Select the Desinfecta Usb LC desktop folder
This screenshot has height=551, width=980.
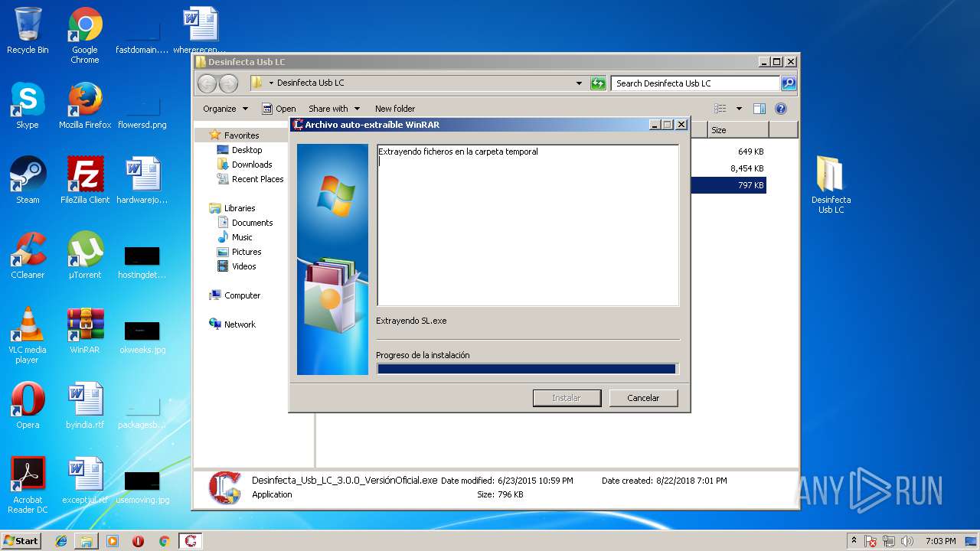[x=831, y=185]
